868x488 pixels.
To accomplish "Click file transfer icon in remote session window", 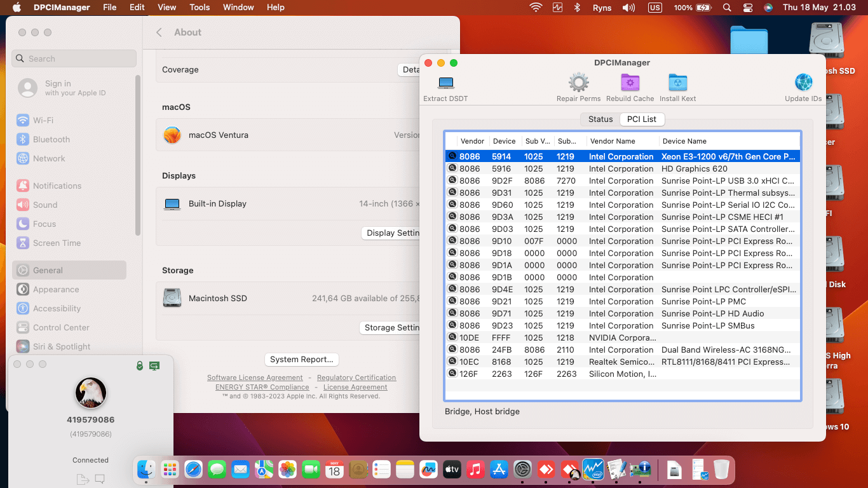I will pyautogui.click(x=82, y=479).
